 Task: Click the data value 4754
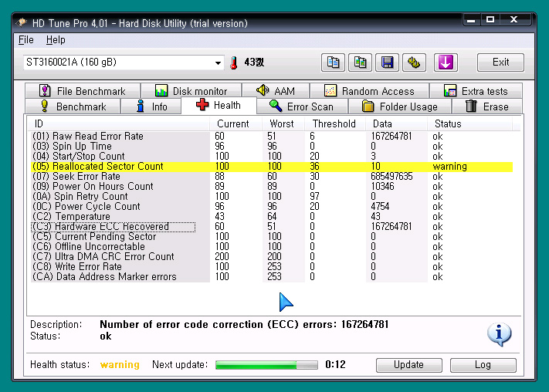380,207
